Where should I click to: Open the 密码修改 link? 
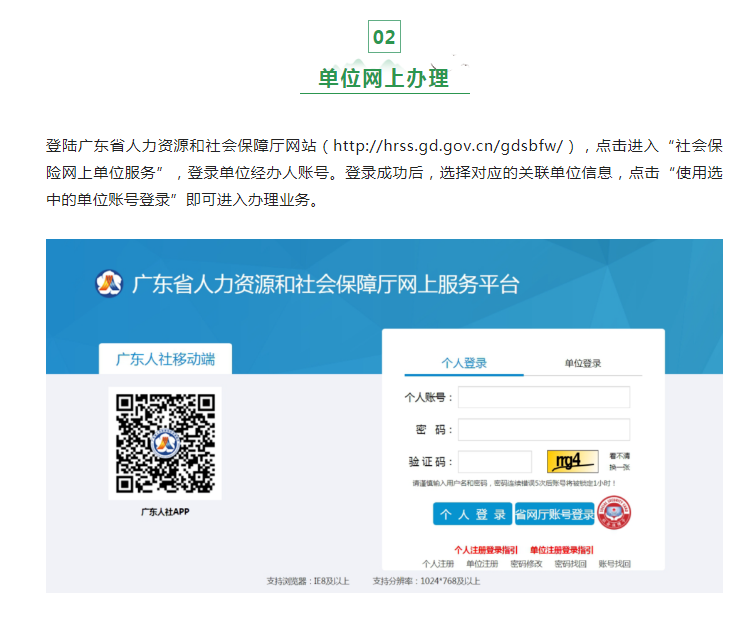click(526, 564)
